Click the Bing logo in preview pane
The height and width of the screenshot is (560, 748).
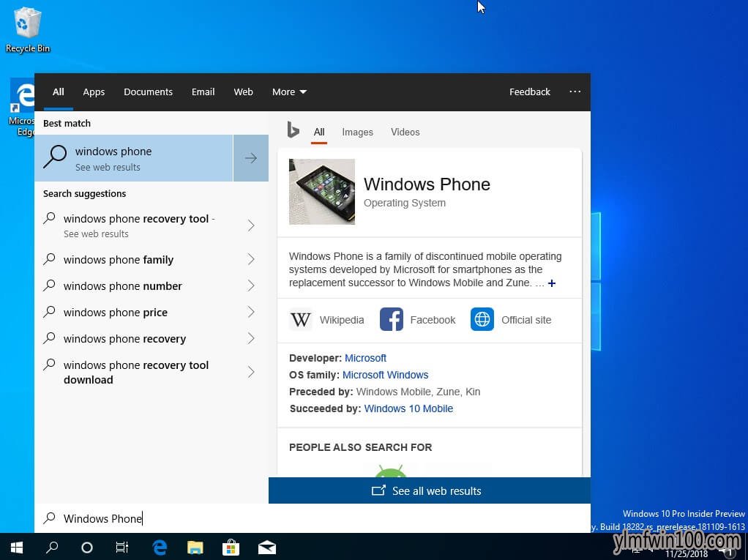(x=293, y=130)
